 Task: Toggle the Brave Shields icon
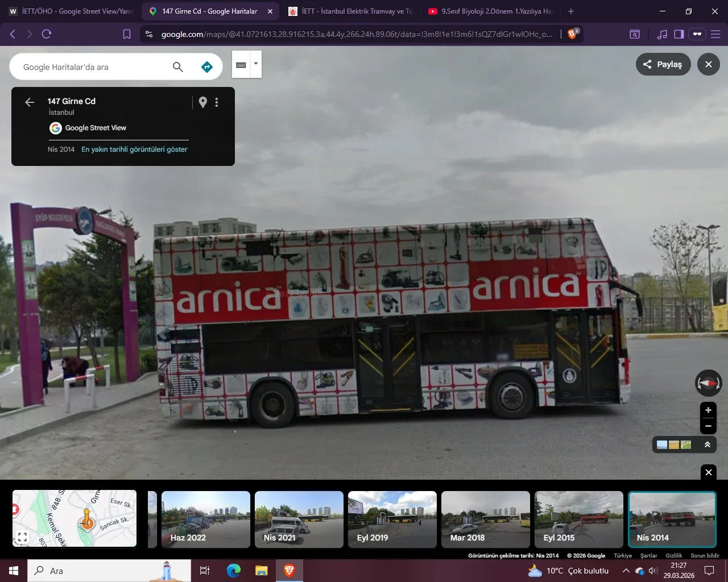point(572,34)
